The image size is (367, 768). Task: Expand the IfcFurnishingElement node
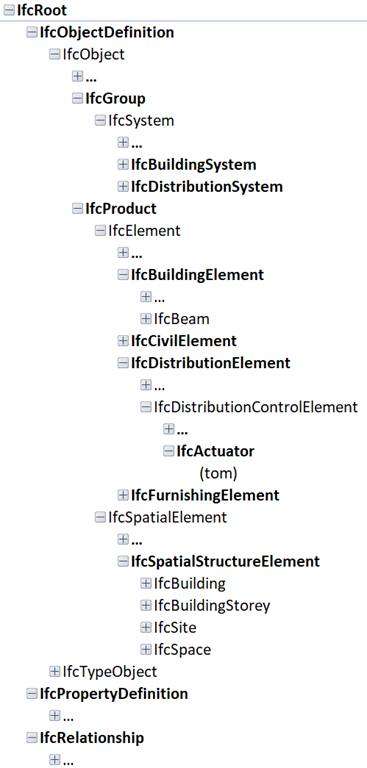coord(122,495)
